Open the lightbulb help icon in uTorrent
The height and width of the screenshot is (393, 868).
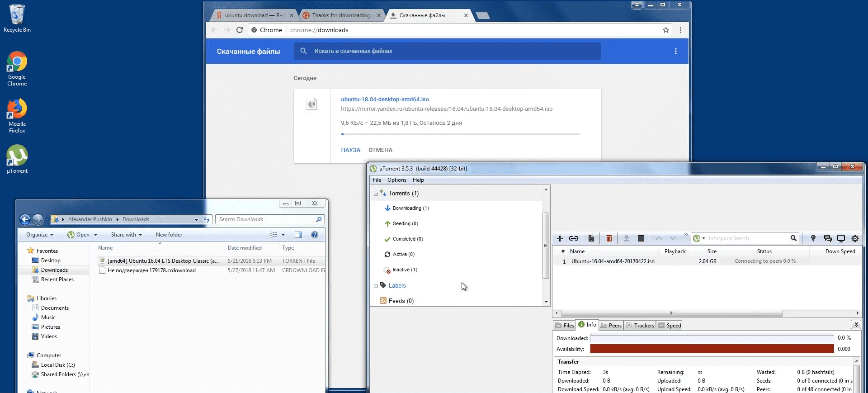pyautogui.click(x=813, y=238)
